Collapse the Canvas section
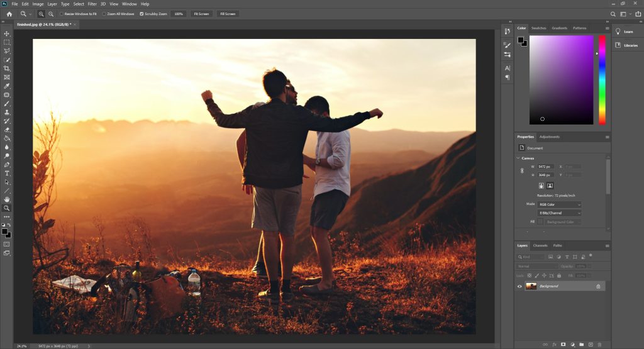 [x=518, y=158]
